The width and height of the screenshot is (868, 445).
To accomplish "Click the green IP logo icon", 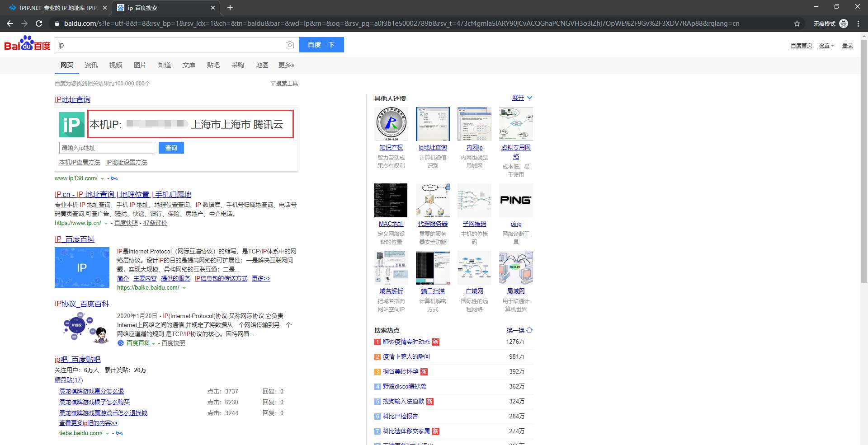I will coord(71,125).
